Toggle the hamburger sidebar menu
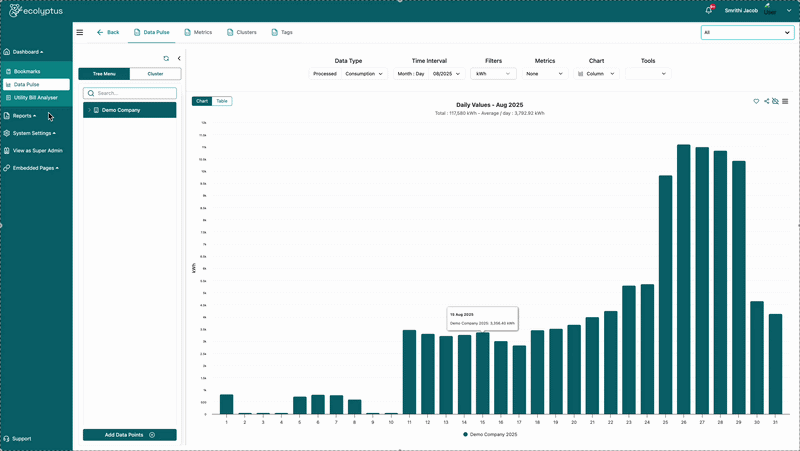Image resolution: width=800 pixels, height=451 pixels. coord(80,32)
